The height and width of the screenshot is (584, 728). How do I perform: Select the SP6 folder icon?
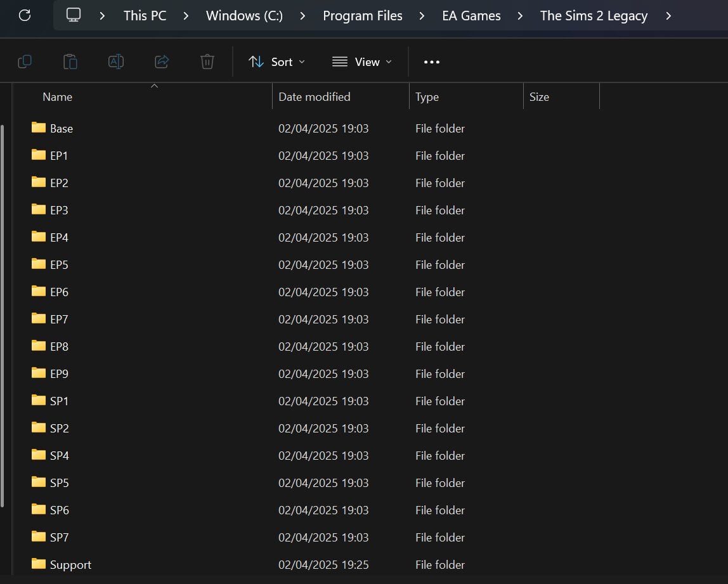[39, 509]
